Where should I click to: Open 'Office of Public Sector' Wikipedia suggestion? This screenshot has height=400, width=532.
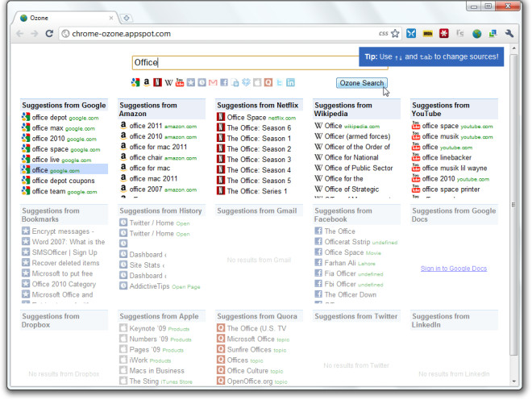point(357,168)
